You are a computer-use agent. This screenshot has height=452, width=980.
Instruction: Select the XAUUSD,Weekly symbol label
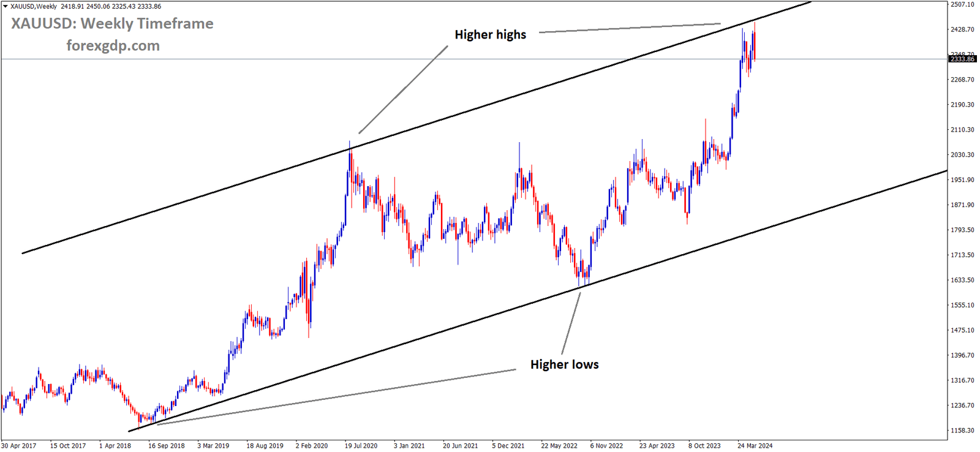tap(34, 7)
